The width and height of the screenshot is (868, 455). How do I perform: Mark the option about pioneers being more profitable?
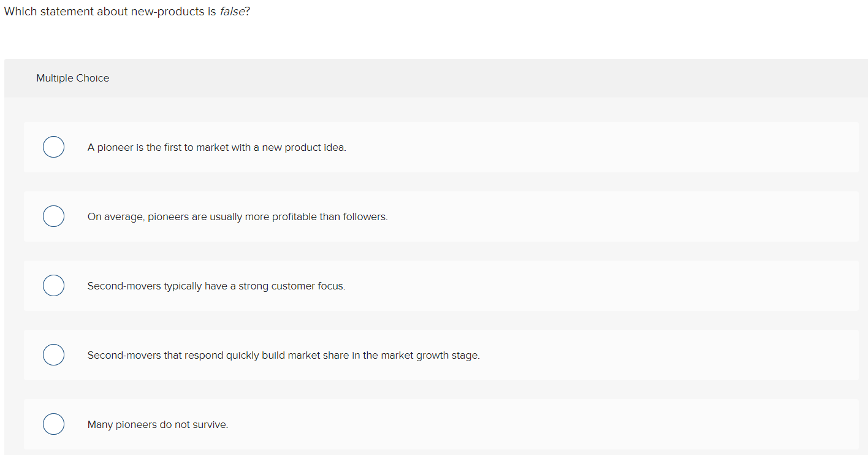click(53, 216)
